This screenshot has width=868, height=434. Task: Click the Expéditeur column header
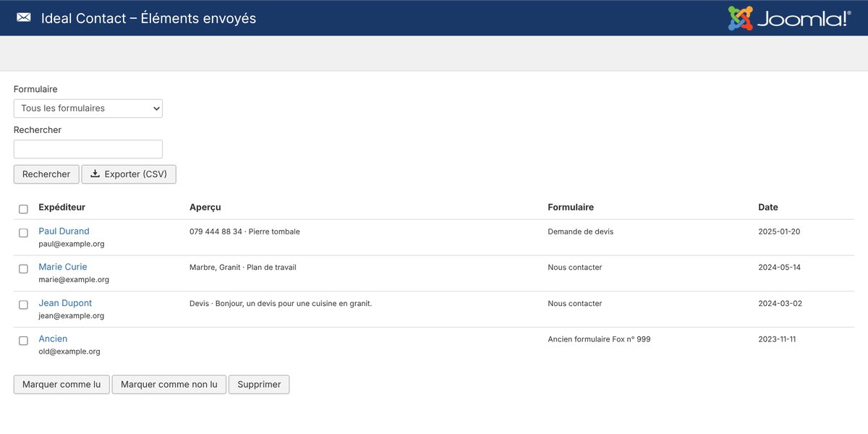pos(61,207)
